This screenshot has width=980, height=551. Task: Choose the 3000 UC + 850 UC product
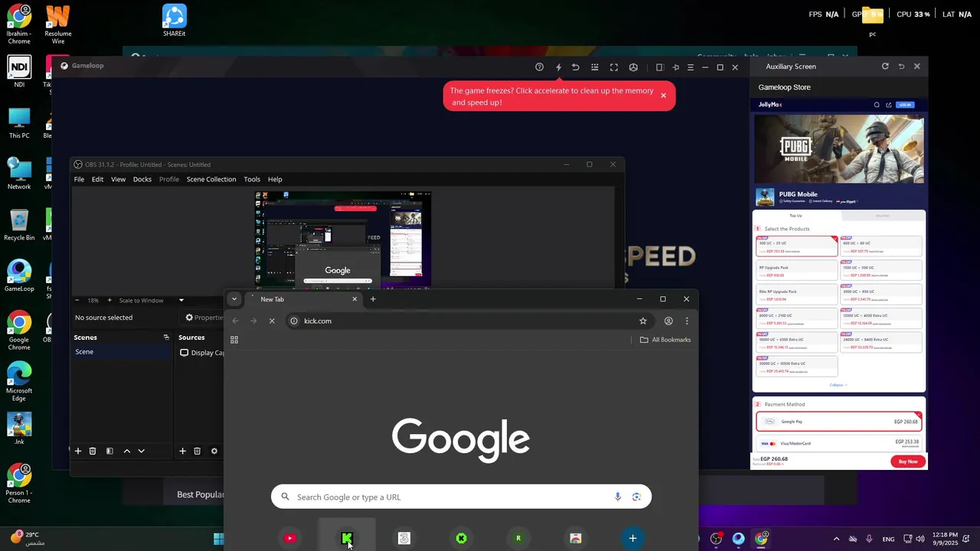881,295
